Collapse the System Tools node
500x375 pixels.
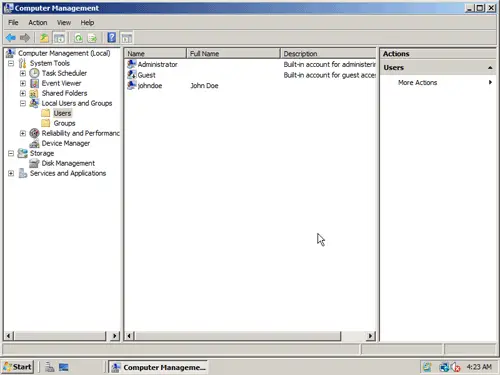pos(11,63)
